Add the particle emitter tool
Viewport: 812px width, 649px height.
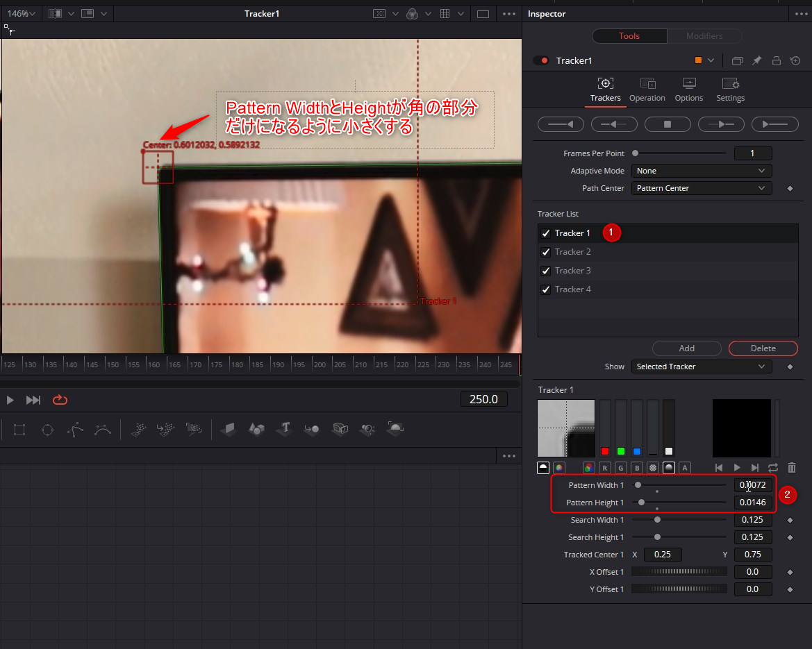138,428
